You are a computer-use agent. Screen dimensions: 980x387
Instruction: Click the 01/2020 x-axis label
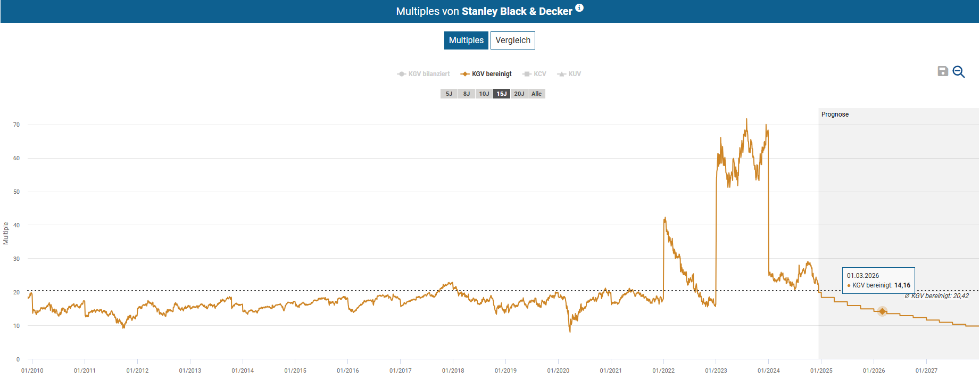coord(558,370)
